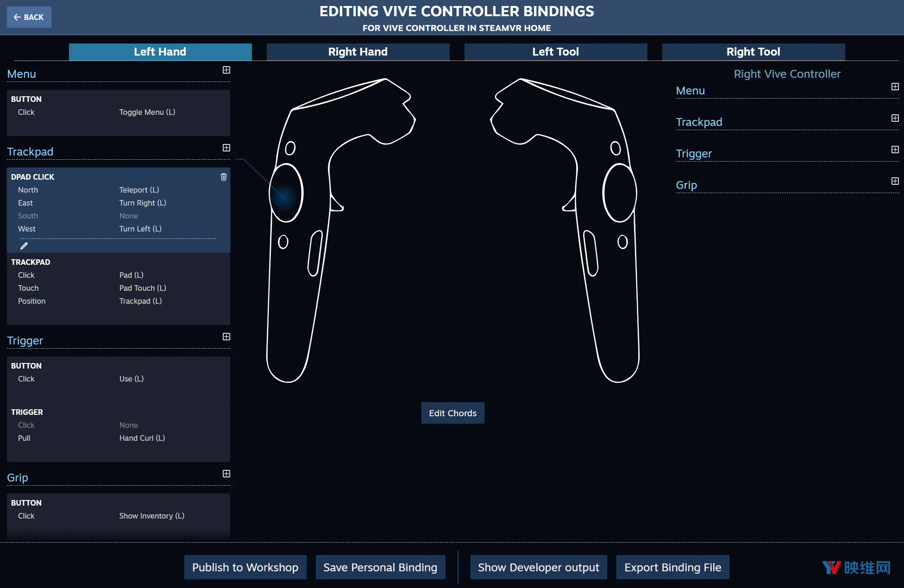Screen dimensions: 904x588
Task: Select the left controller's highlighted trackpad
Action: [x=286, y=193]
